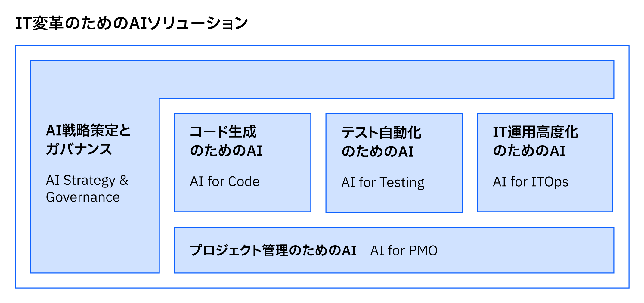Click the ampersand after 'AI Strategy'
The height and width of the screenshot is (303, 644).
click(124, 181)
